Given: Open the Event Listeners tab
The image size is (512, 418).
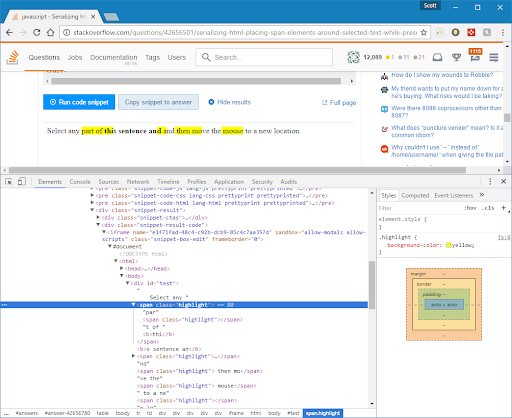Looking at the screenshot, I should point(453,195).
